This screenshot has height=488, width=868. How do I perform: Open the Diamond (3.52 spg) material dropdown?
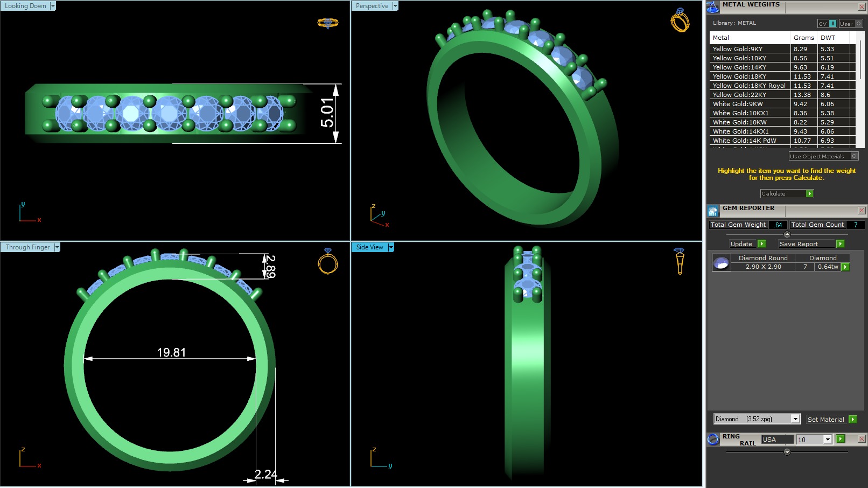[x=795, y=419]
